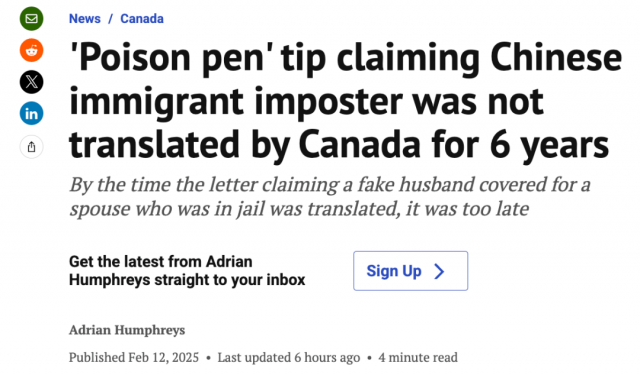Click 'Humphreys straight to your inbox' text line
Screen dimensions: 640x375
pos(187,280)
